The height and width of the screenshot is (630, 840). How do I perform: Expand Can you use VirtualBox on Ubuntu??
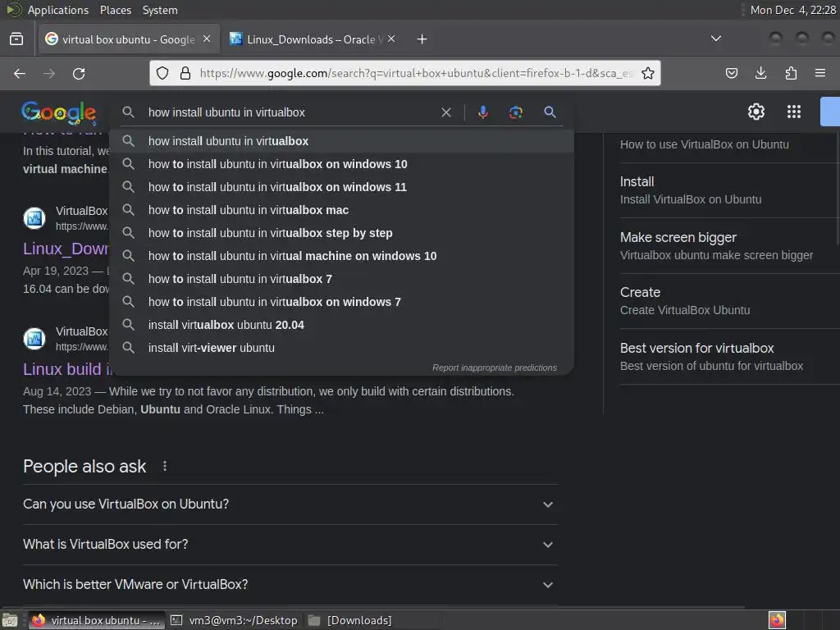290,504
